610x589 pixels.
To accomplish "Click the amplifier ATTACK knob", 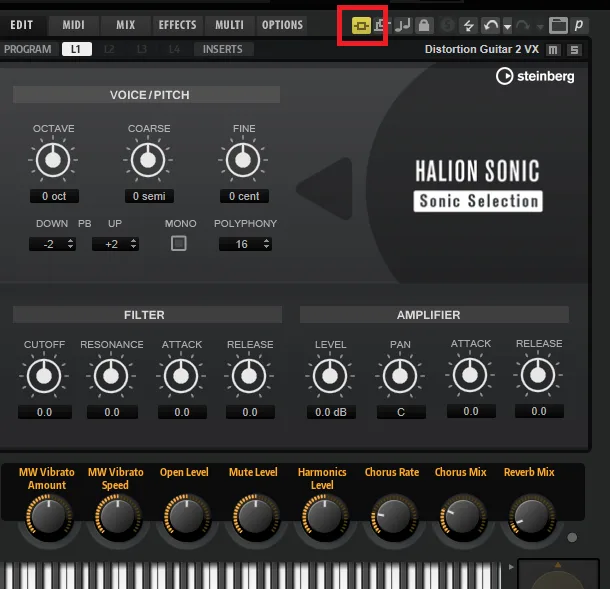I will tap(470, 375).
